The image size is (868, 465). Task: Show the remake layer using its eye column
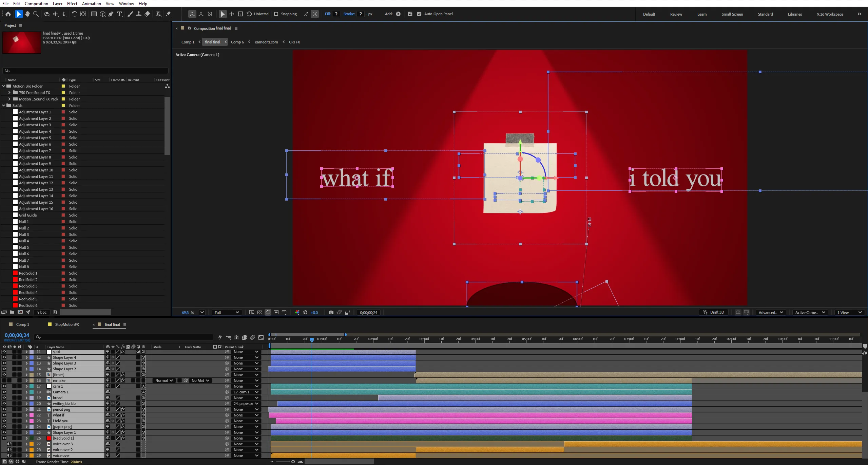[x=4, y=380]
